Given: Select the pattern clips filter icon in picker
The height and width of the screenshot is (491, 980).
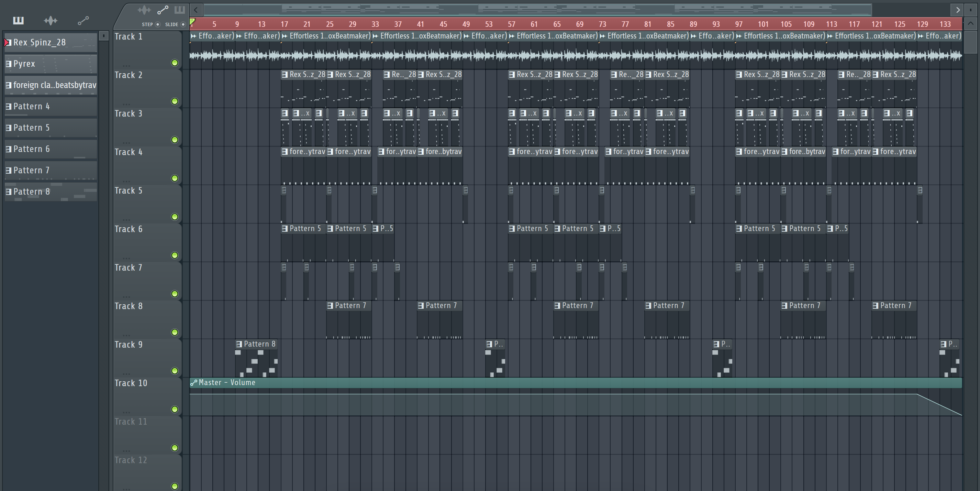Looking at the screenshot, I should (18, 21).
